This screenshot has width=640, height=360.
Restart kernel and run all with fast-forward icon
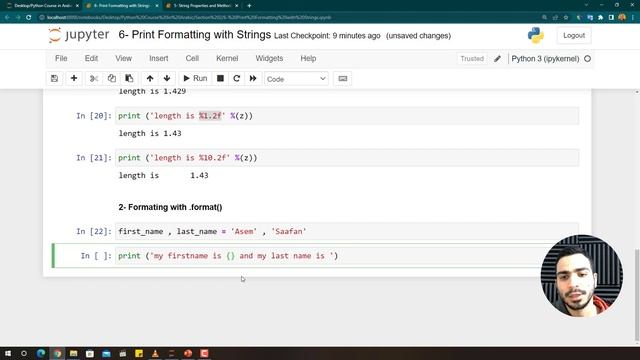pyautogui.click(x=253, y=78)
